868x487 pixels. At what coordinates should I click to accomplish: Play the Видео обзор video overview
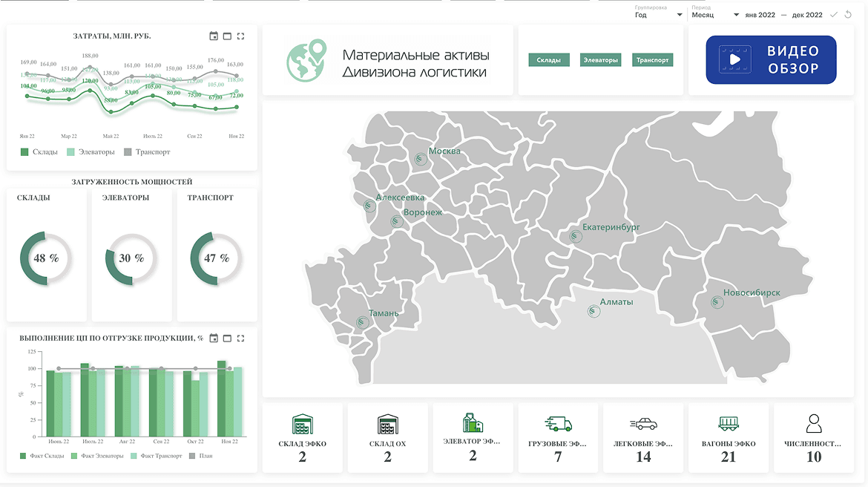coord(771,60)
